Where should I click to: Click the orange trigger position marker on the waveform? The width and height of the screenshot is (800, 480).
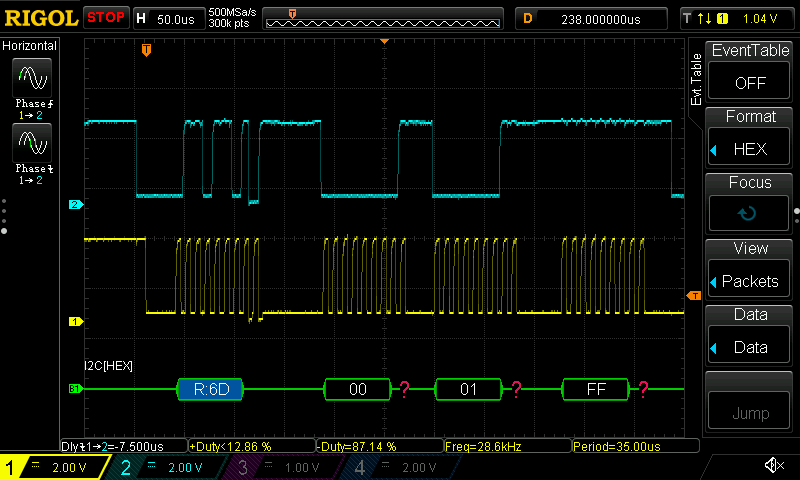point(146,50)
